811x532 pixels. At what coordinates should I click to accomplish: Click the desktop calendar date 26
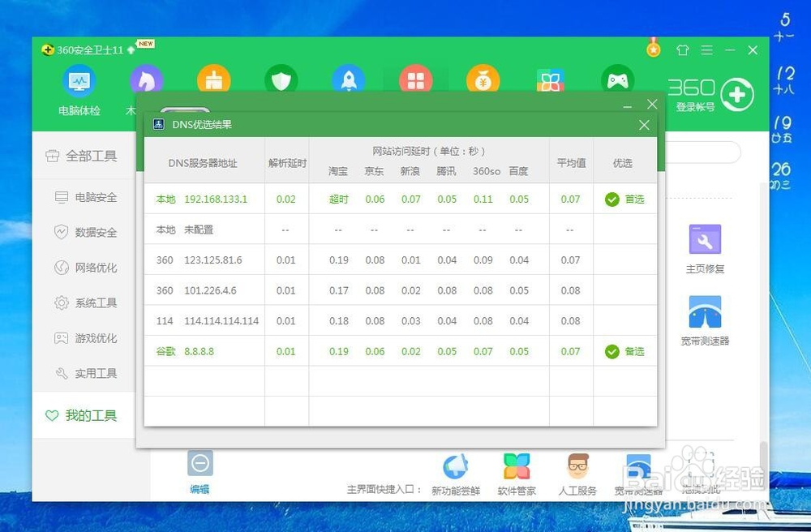(x=782, y=169)
